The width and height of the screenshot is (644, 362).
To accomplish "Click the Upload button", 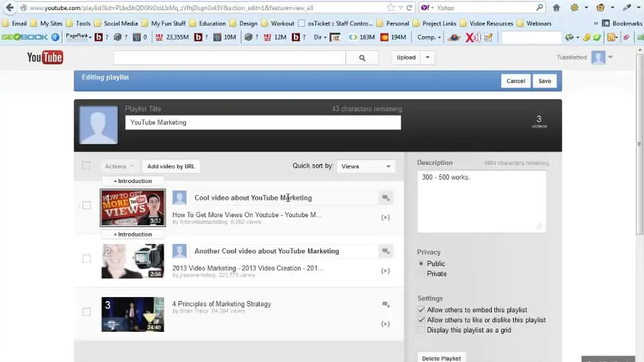I will click(407, 58).
